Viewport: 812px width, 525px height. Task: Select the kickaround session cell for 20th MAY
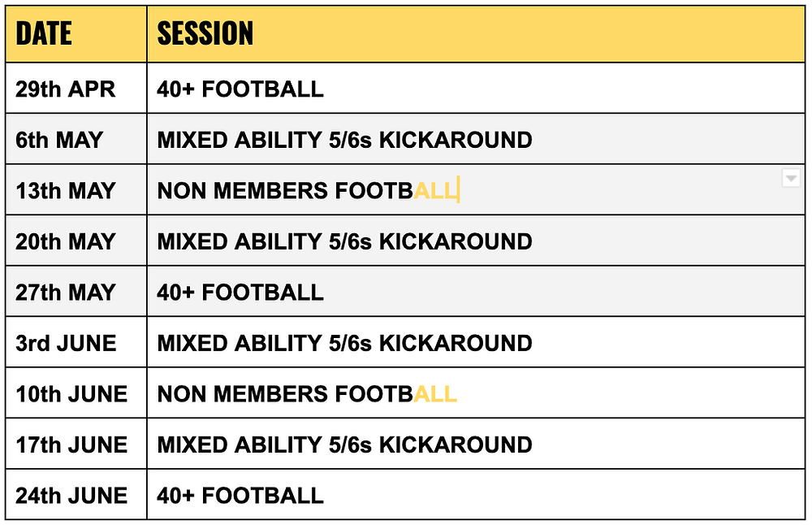coord(476,241)
